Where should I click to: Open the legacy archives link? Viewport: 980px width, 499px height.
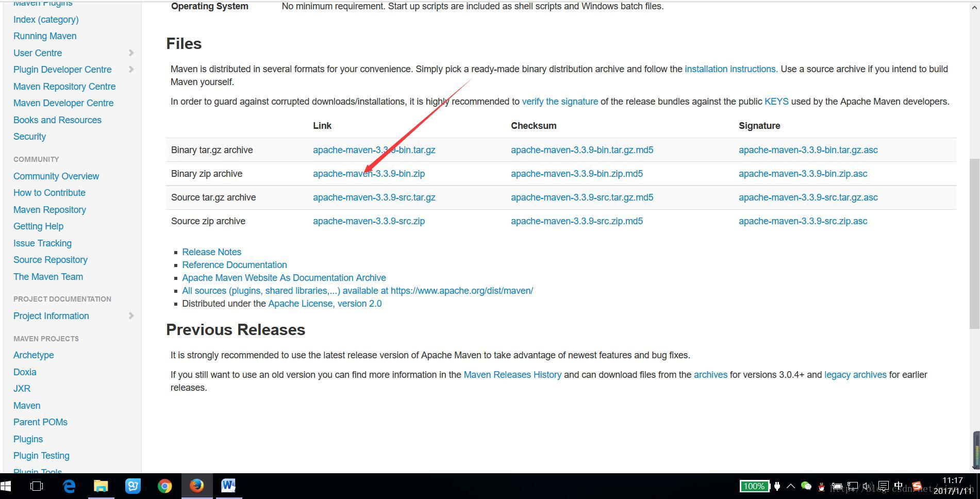click(x=855, y=375)
